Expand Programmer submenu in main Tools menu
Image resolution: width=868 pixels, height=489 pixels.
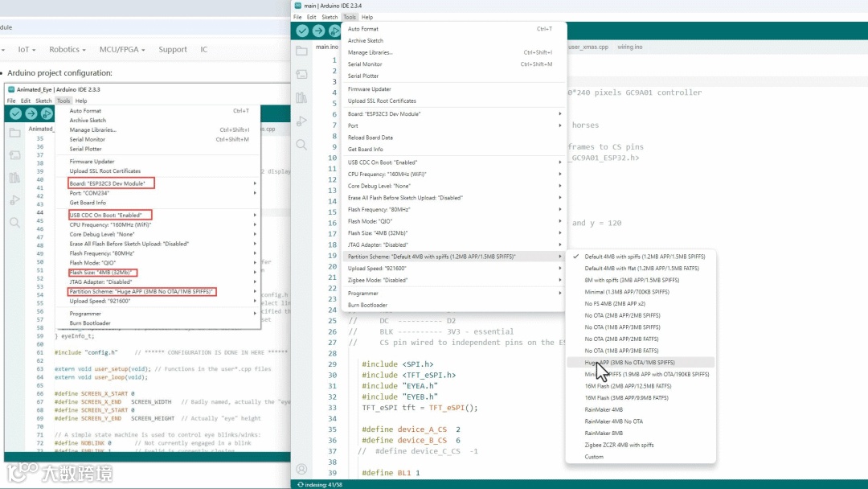pyautogui.click(x=454, y=294)
